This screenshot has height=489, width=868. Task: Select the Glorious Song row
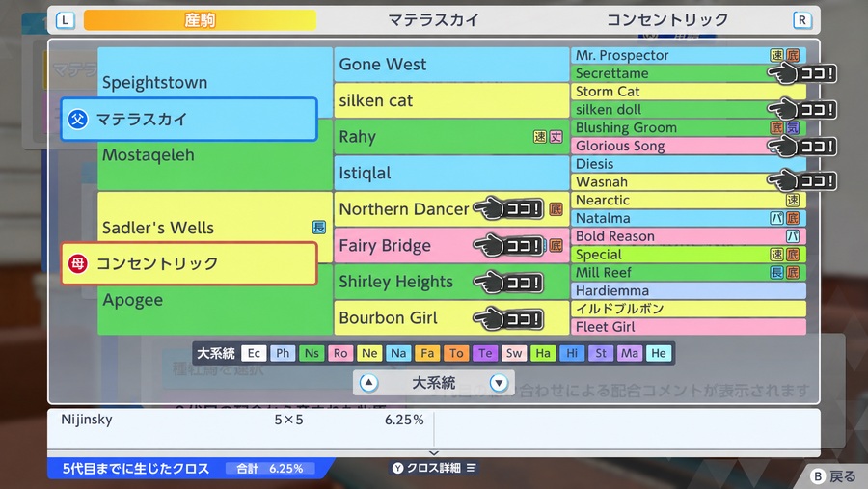tap(688, 147)
